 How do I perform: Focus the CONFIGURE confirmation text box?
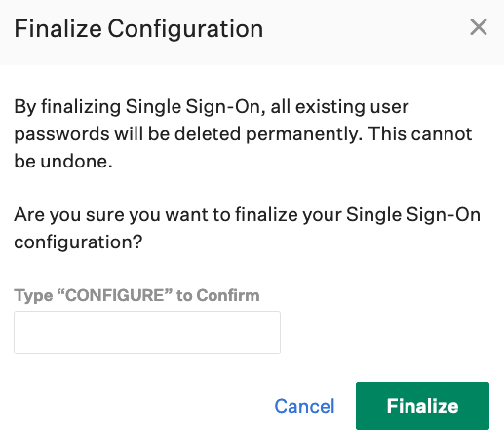147,332
